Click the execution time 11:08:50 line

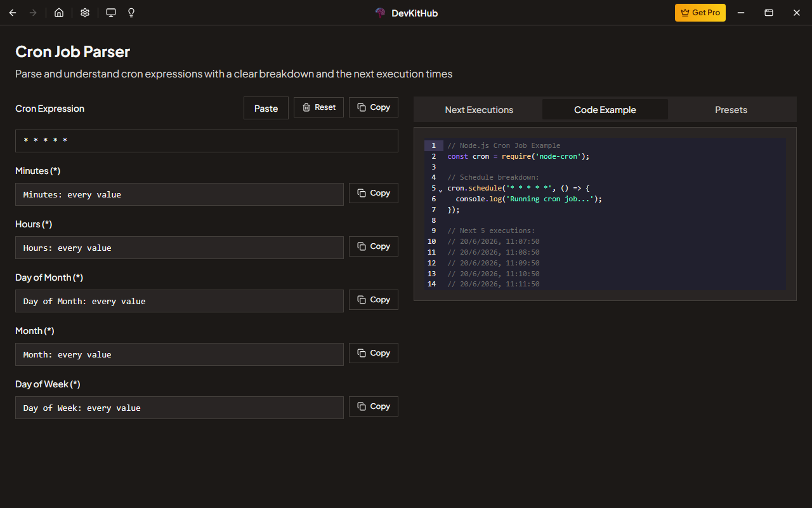click(x=494, y=252)
